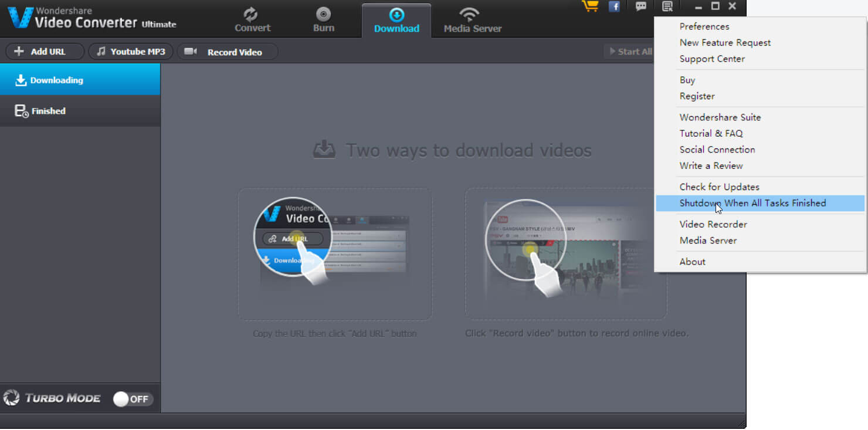Select the Download tab
This screenshot has width=868, height=430.
click(x=396, y=21)
